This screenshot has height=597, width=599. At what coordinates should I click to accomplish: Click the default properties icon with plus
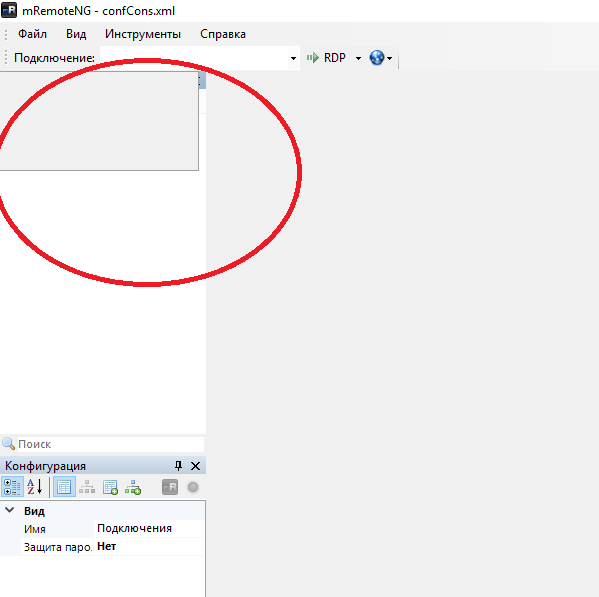[x=110, y=487]
